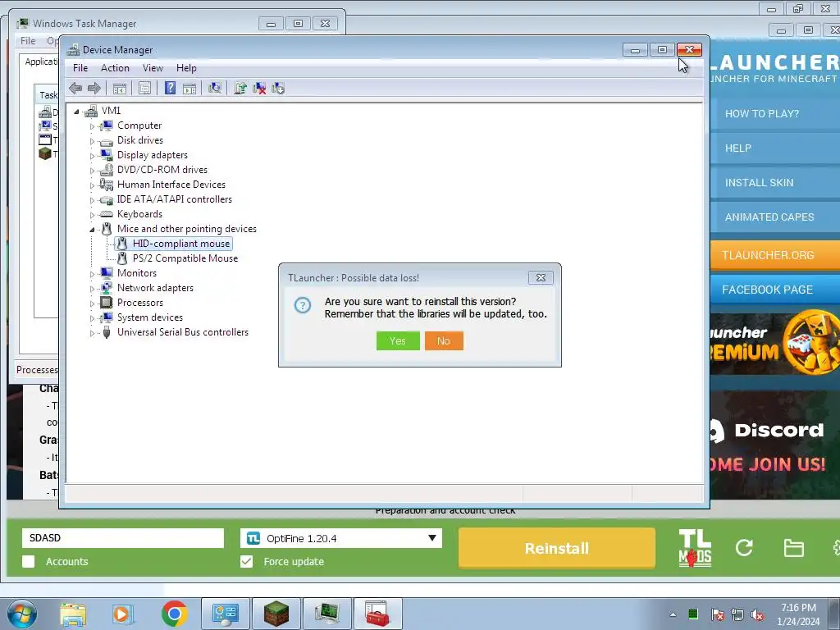Open the FACEBOOK PAGE button

tap(774, 290)
